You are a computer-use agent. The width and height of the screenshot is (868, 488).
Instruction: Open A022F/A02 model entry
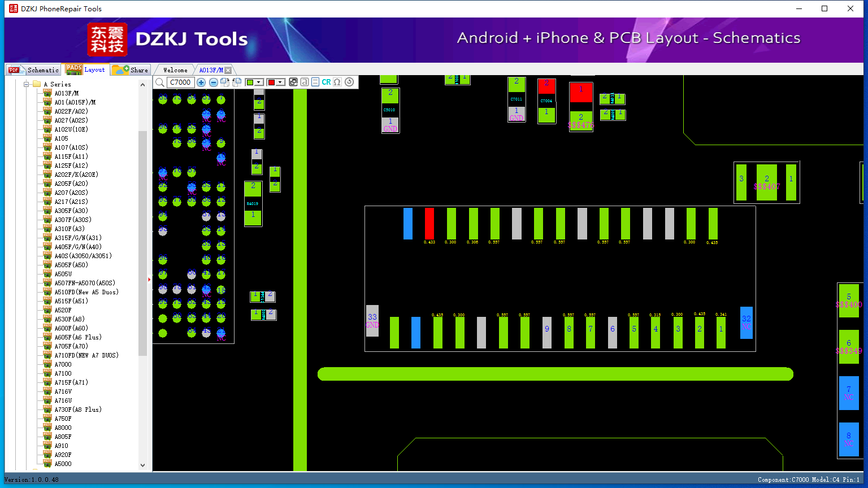[71, 111]
